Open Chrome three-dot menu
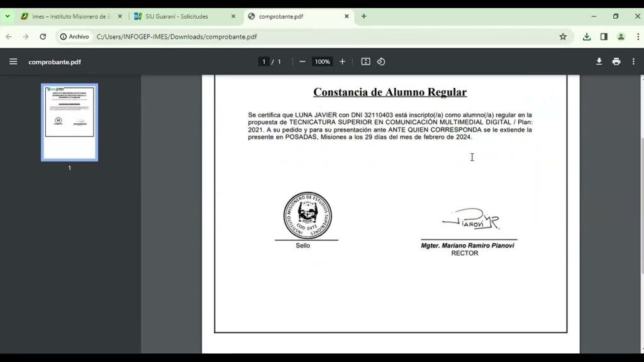This screenshot has height=362, width=644. [636, 36]
